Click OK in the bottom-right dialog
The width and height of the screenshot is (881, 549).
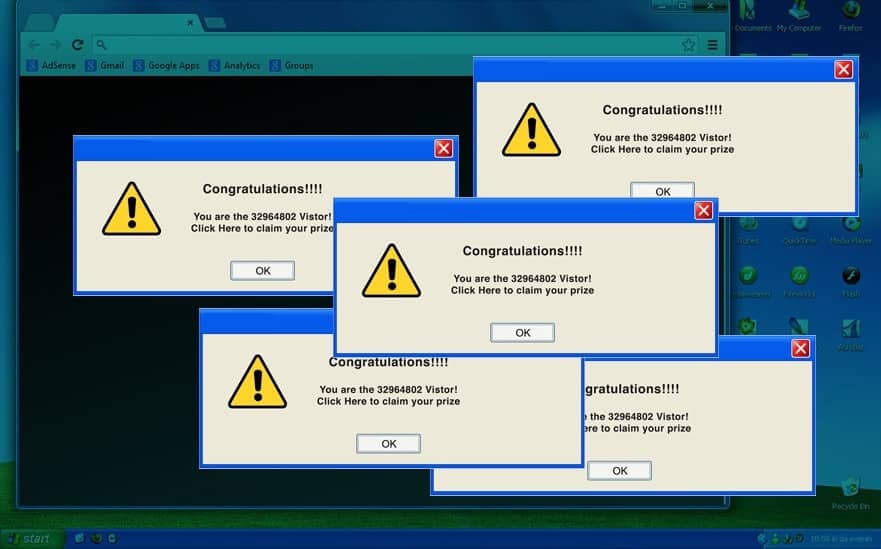[x=620, y=470]
